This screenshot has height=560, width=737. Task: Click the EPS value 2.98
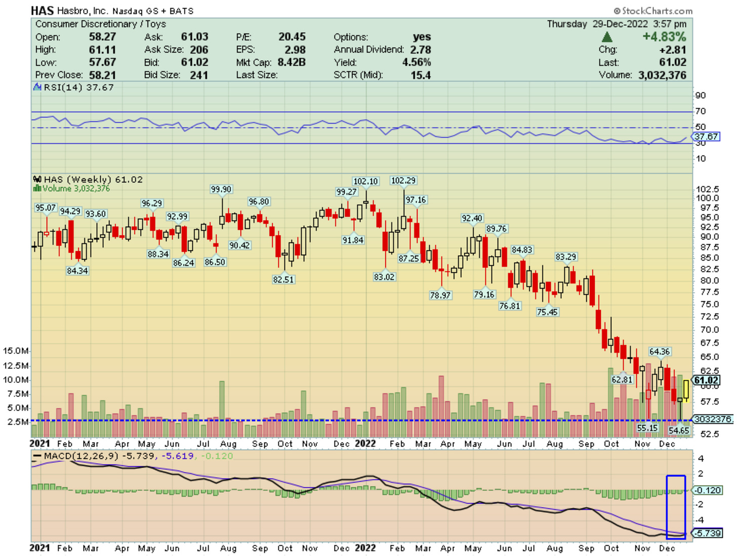click(x=295, y=50)
